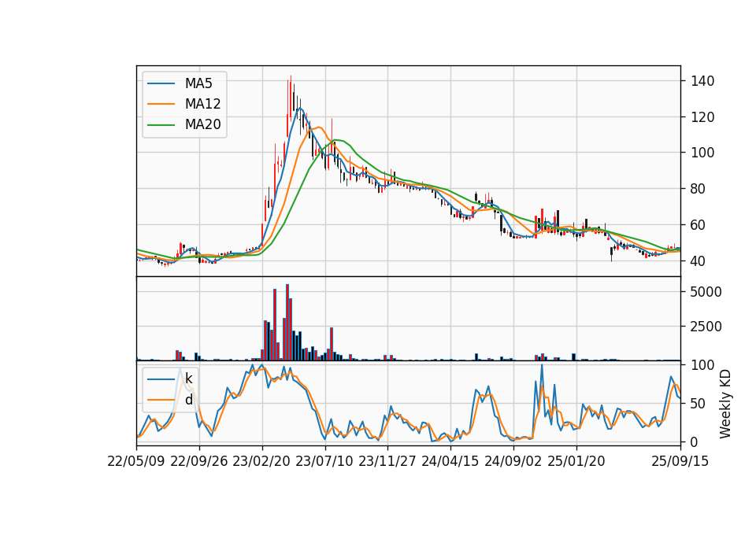Image resolution: width=756 pixels, height=543 pixels.
Task: Click the MA12 orange legend line sample
Action: [161, 104]
